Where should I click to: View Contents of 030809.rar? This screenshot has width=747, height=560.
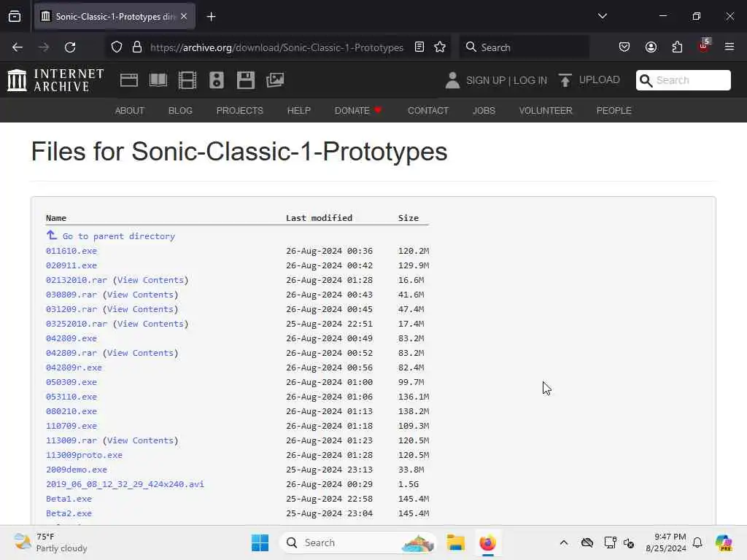[x=140, y=295]
